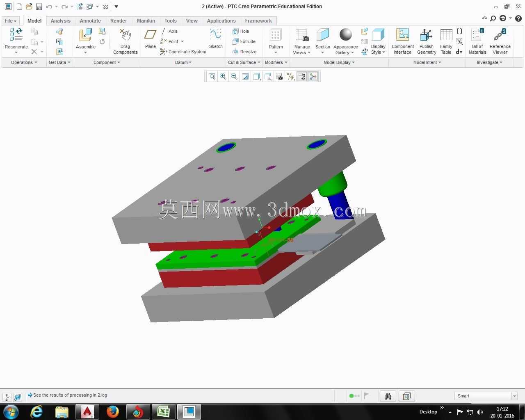Click the Undo arrow icon
525x420 pixels.
coord(49,7)
